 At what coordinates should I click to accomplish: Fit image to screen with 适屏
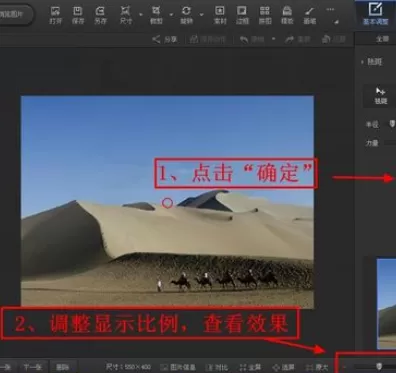(283, 367)
